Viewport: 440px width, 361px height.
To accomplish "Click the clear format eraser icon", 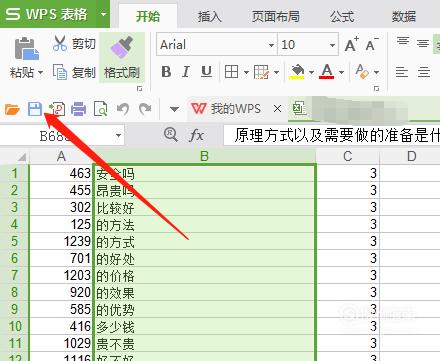I will pos(362,71).
